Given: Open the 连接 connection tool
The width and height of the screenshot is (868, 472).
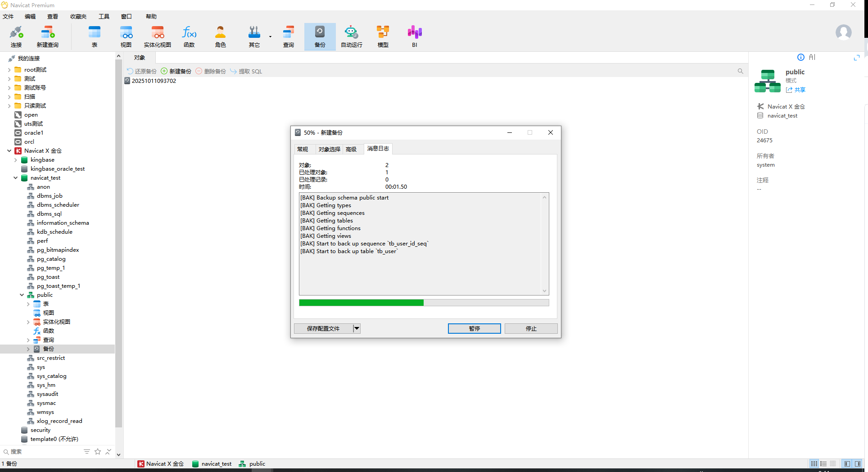Looking at the screenshot, I should [x=16, y=36].
